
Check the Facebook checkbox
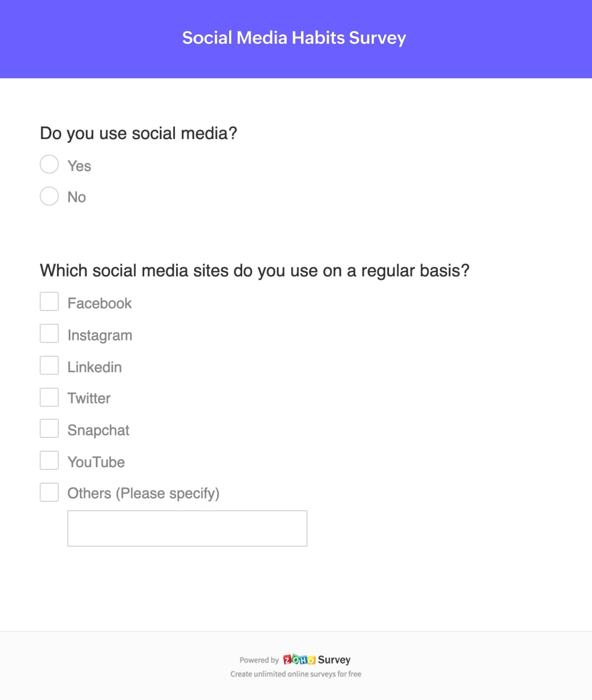pyautogui.click(x=49, y=302)
